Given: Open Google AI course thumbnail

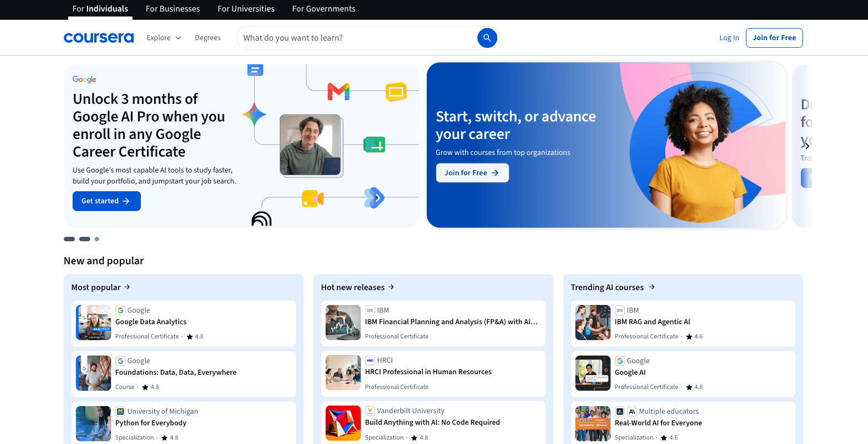Looking at the screenshot, I should pos(593,373).
